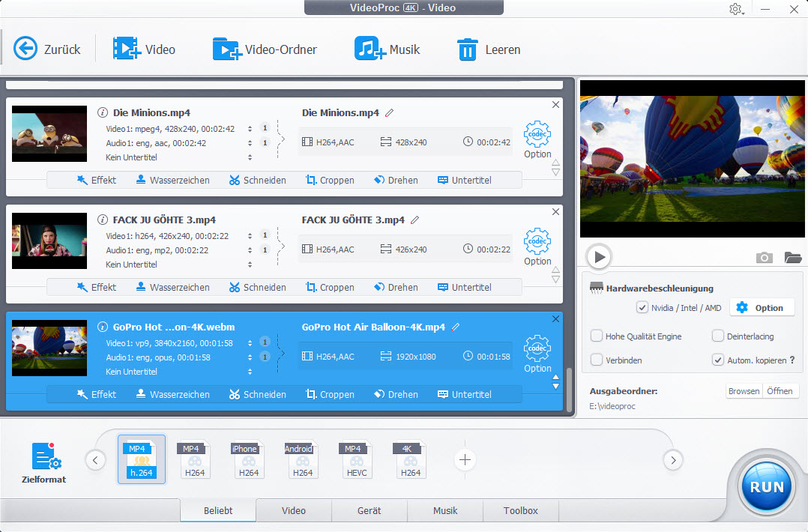Click Schneiden for FACK JU GÖHTE 3.mp4

point(258,287)
